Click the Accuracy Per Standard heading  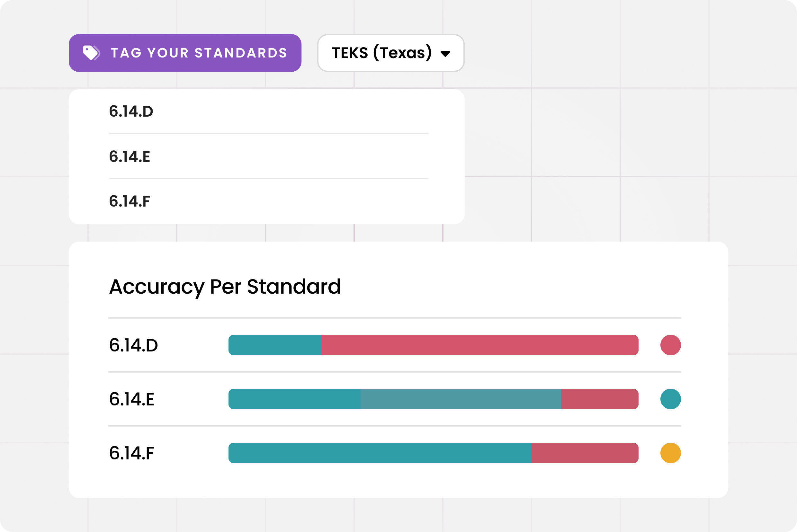(x=225, y=287)
